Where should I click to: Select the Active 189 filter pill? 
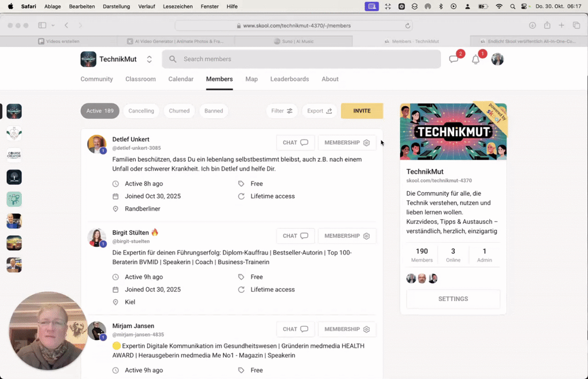[100, 111]
